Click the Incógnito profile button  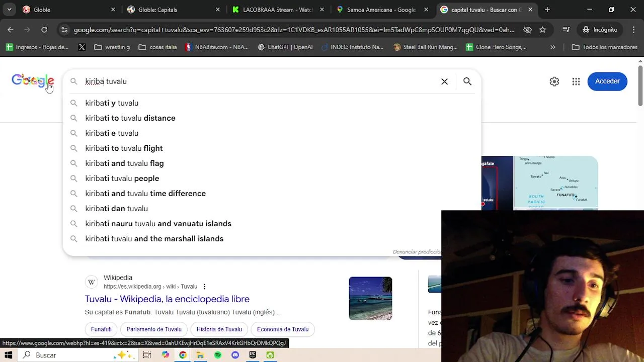click(x=600, y=30)
